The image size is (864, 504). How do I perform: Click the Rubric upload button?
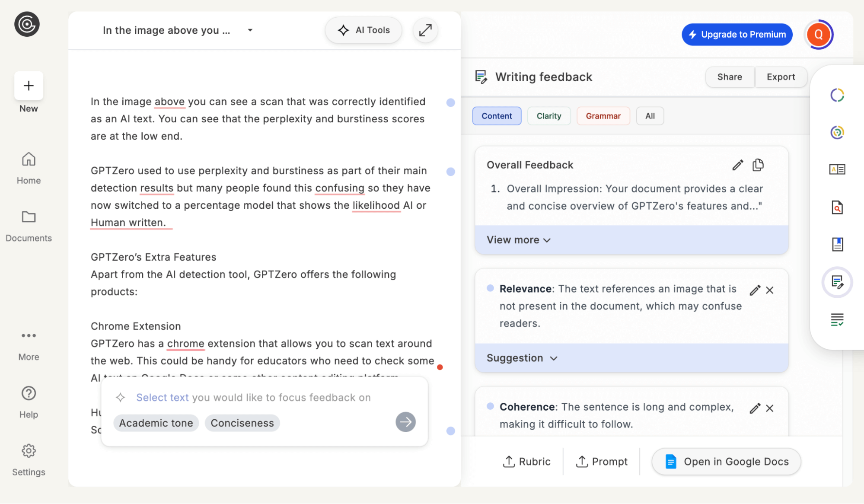pyautogui.click(x=526, y=462)
